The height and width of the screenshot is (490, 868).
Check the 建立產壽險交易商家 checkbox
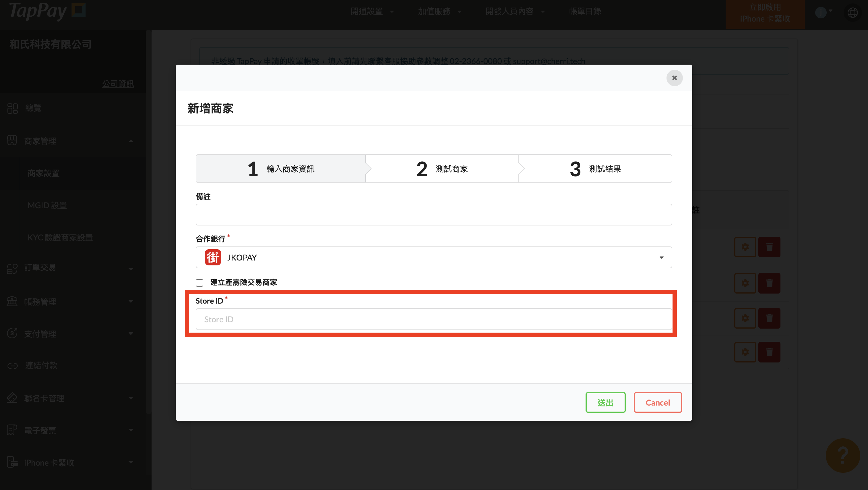click(199, 283)
